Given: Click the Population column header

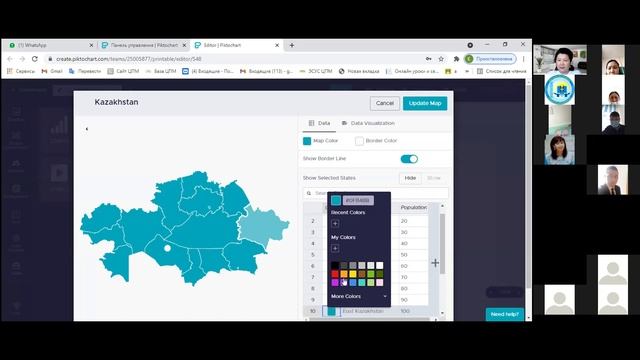Looking at the screenshot, I should (x=413, y=207).
